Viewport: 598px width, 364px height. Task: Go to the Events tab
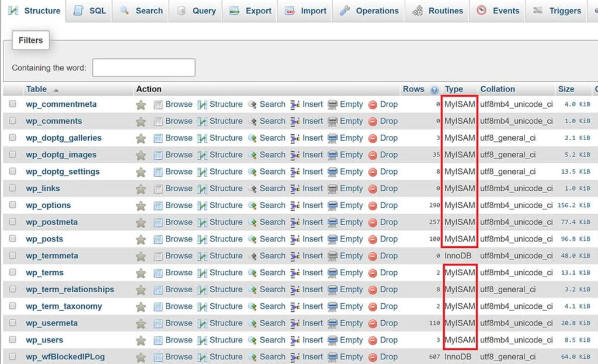coord(498,10)
